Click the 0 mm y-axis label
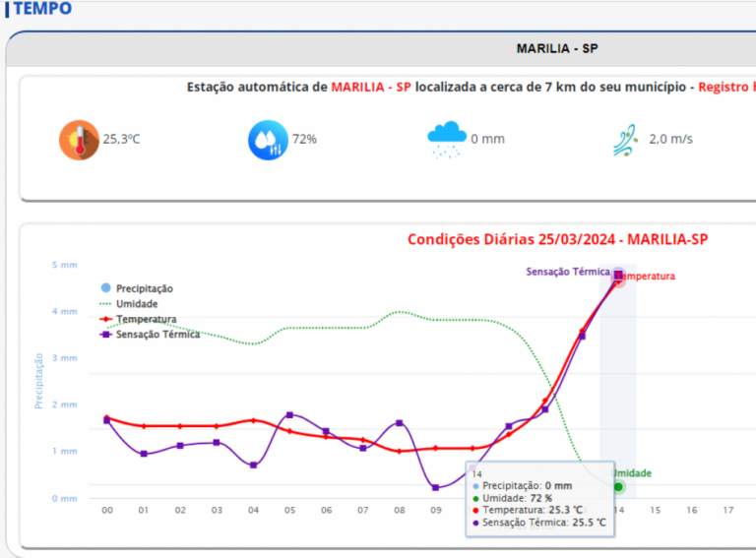Screen dimensions: 756x558 click(x=65, y=498)
